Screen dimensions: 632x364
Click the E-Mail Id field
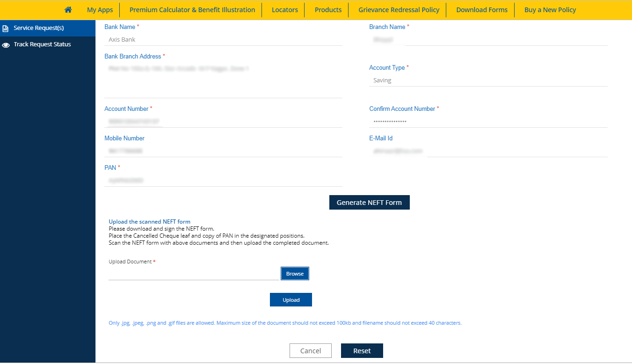coord(488,151)
